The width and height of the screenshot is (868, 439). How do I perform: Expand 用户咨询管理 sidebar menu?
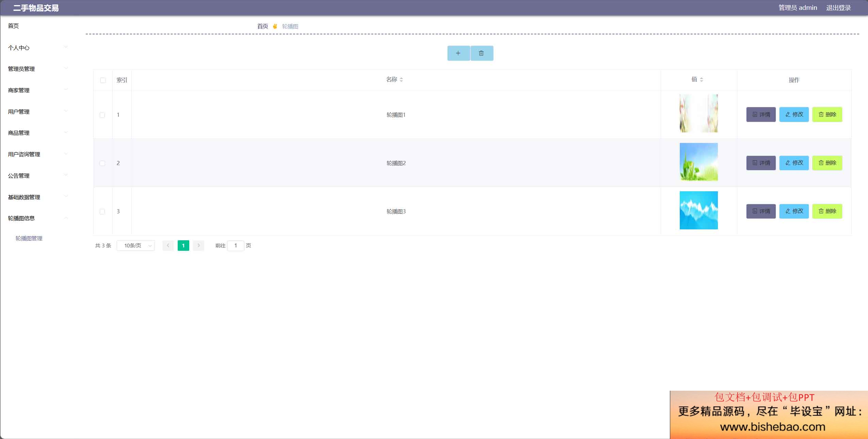pos(37,154)
